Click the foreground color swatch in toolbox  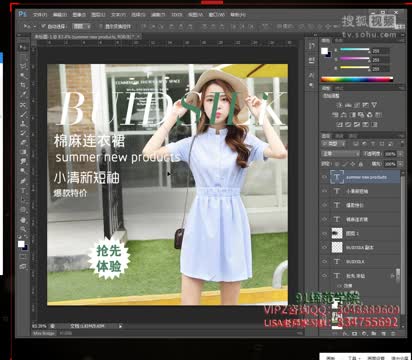(21, 244)
